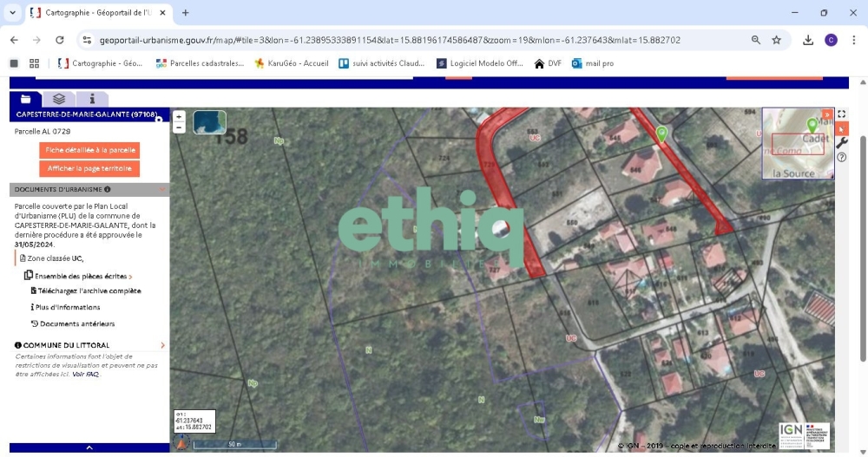
Task: Switch to the information tab
Action: [92, 99]
